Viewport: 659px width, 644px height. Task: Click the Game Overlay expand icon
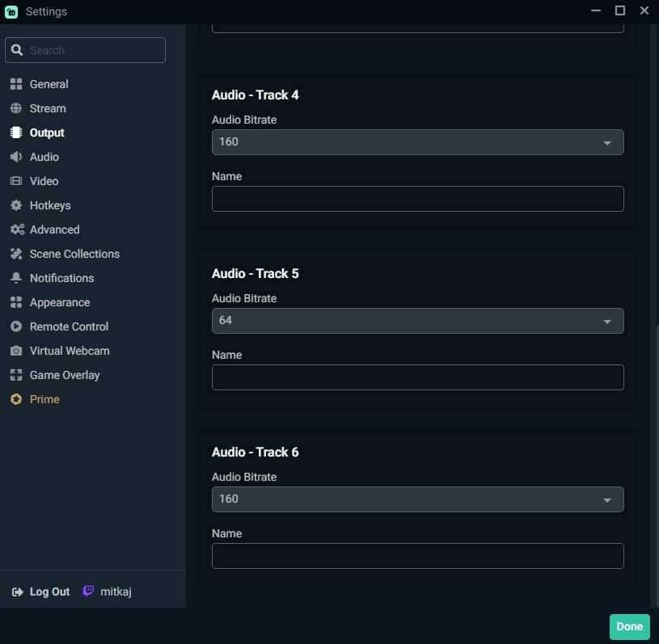click(16, 375)
